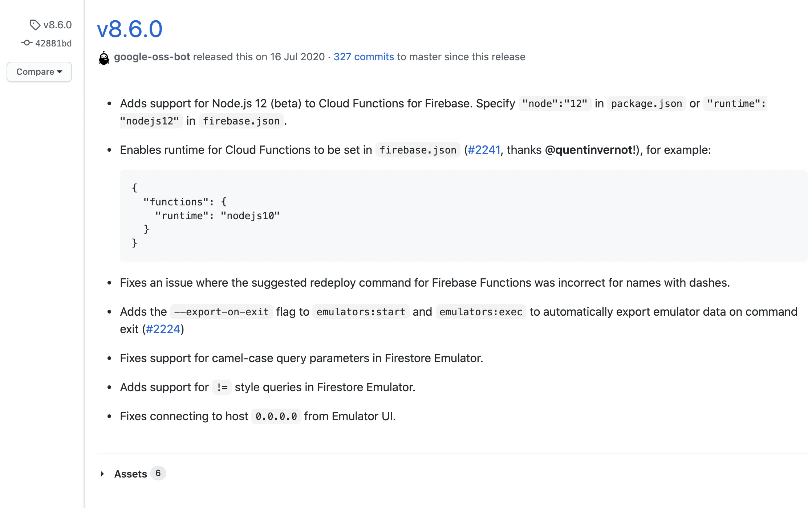Click the "node":"12" inline code

coord(555,104)
